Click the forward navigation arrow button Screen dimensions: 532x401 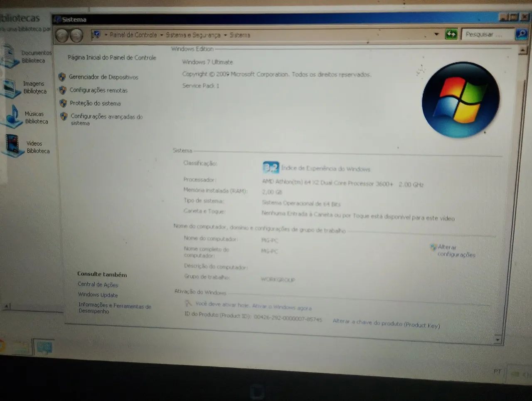coord(76,36)
